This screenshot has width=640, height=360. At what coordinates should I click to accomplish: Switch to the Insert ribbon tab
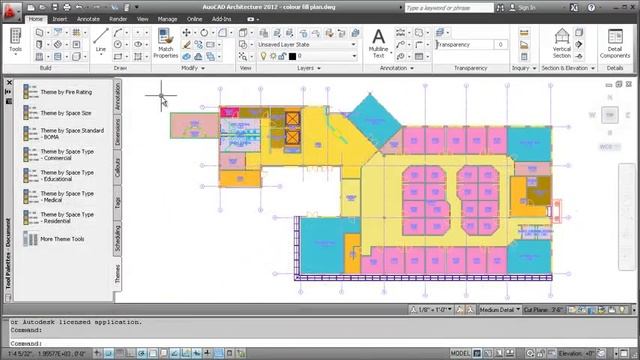tap(60, 19)
